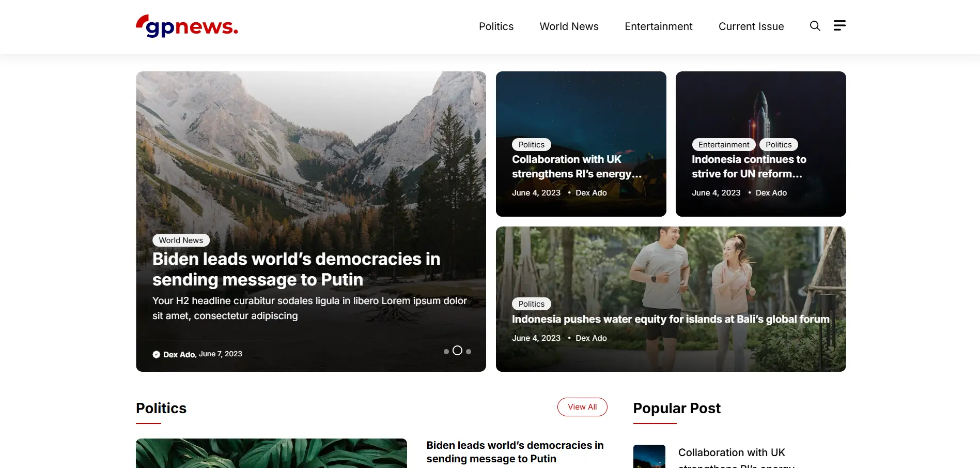Select third slider dot
This screenshot has height=468, width=980.
click(469, 352)
